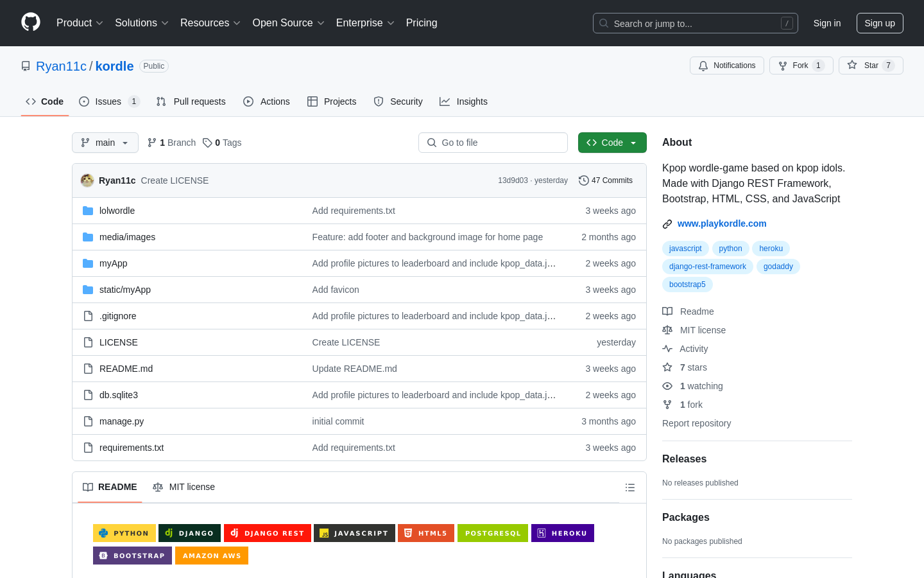This screenshot has height=578, width=924.
Task: Open the GitHub homepage logo
Action: 31,22
